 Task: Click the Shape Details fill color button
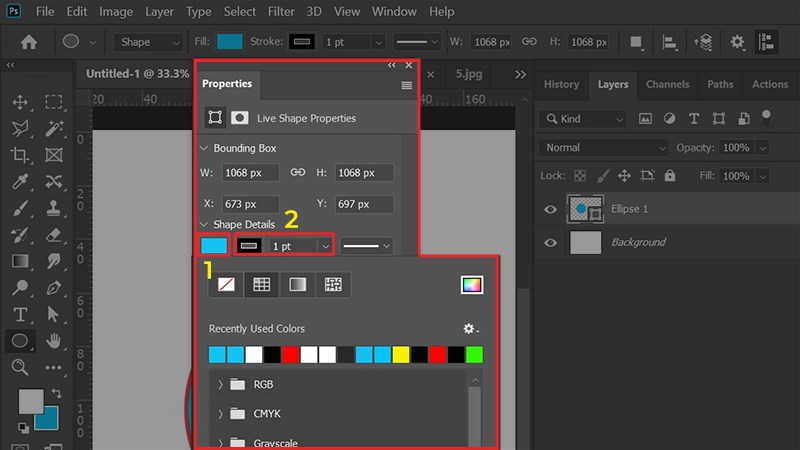click(214, 246)
